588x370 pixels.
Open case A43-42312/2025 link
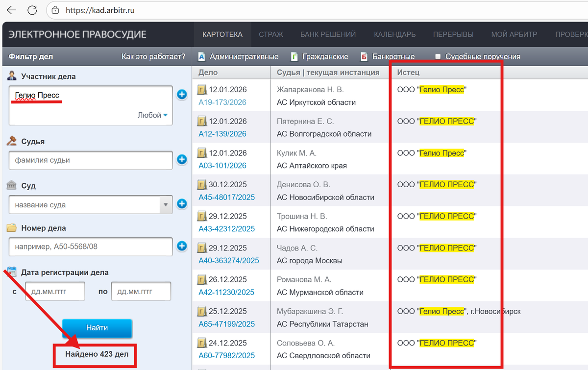click(227, 229)
